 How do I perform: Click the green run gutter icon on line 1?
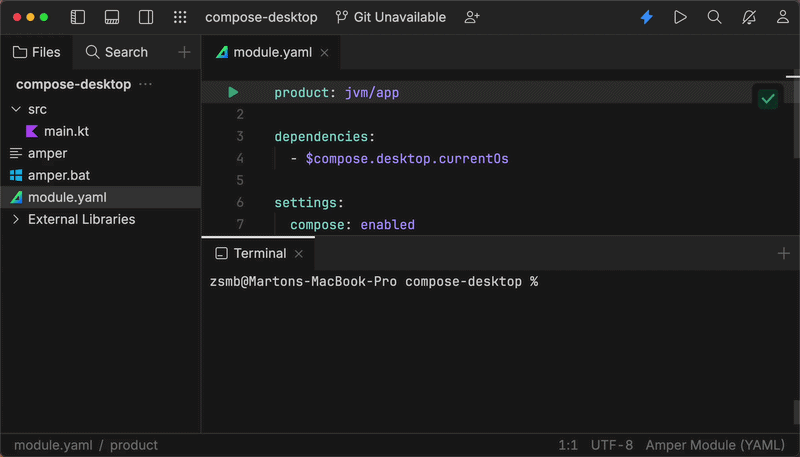tap(233, 92)
